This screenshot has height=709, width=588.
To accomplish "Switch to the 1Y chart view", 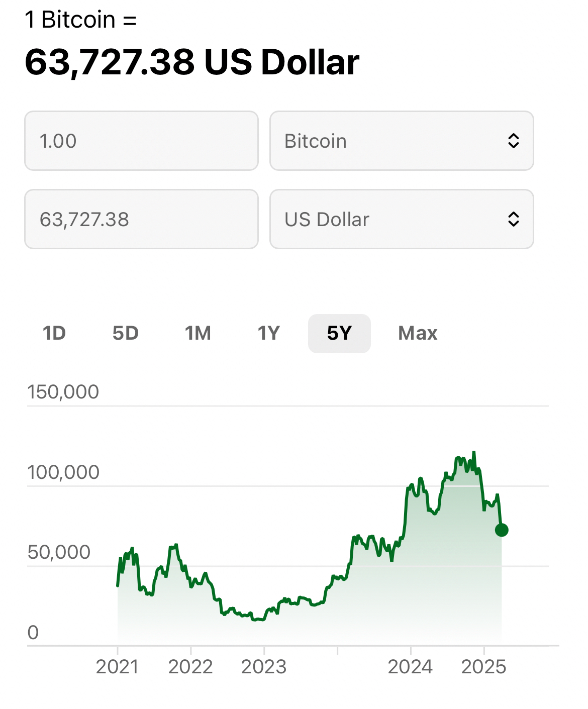I will (268, 334).
